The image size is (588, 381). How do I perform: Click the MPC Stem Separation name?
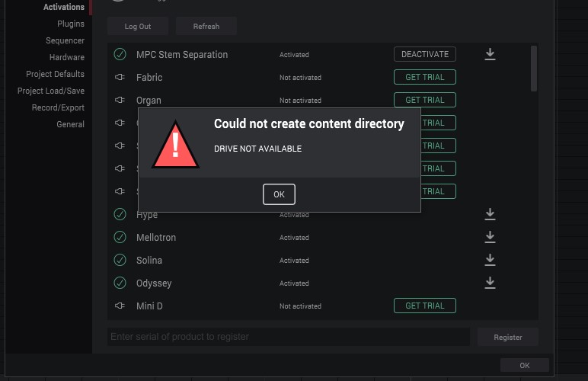182,54
